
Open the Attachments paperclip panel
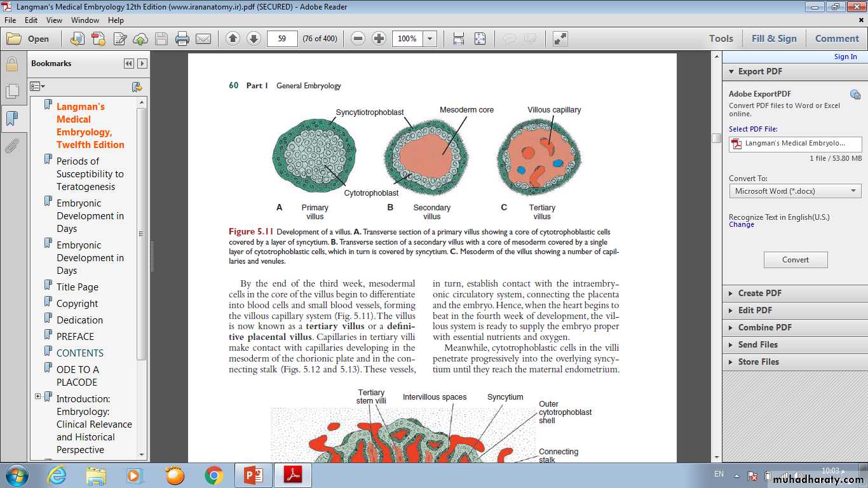11,147
